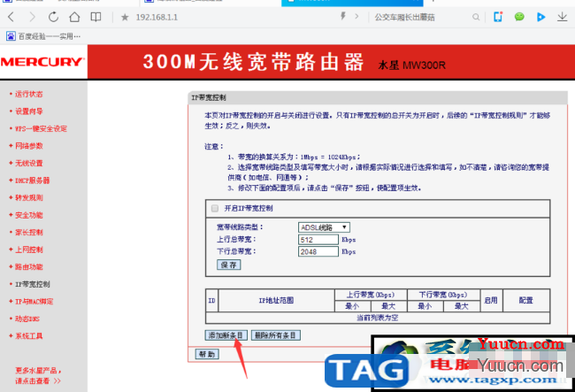Expand 上网控制 menu
The height and width of the screenshot is (392, 575).
[x=28, y=250]
